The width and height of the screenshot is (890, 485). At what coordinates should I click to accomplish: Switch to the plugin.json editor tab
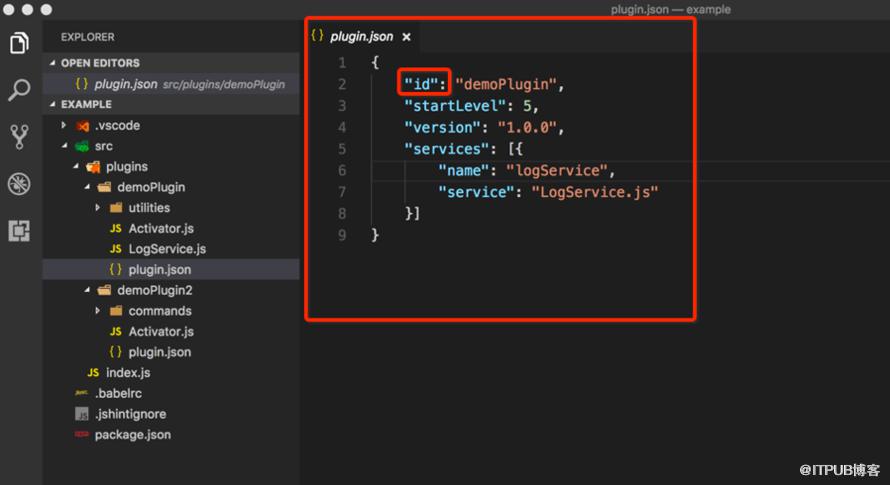(362, 37)
